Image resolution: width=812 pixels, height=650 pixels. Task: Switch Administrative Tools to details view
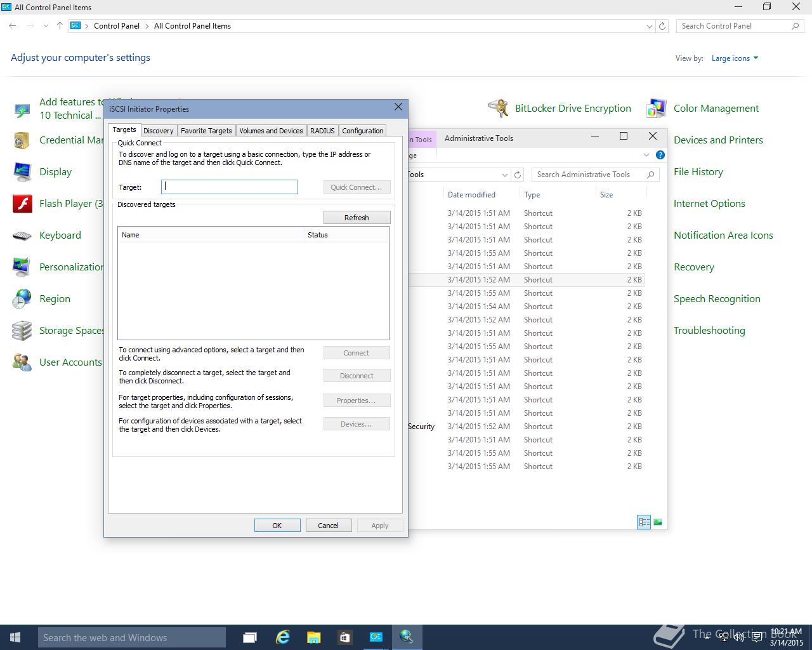644,522
